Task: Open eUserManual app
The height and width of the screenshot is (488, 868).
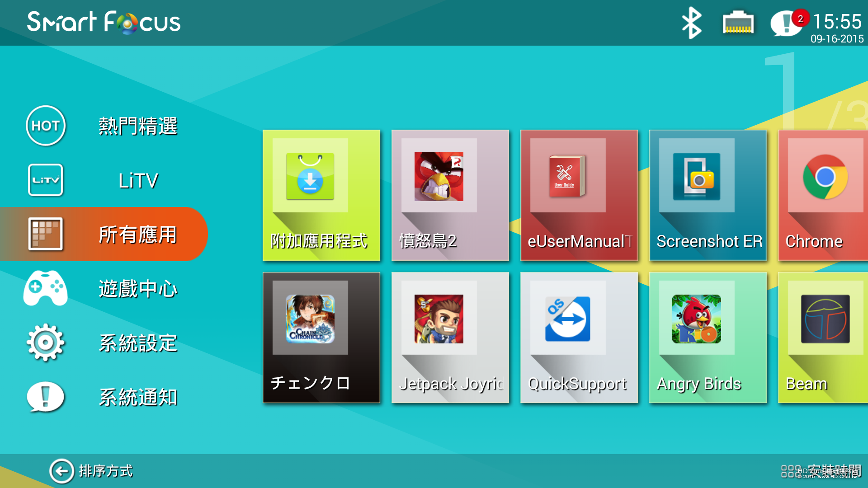Action: (x=579, y=195)
